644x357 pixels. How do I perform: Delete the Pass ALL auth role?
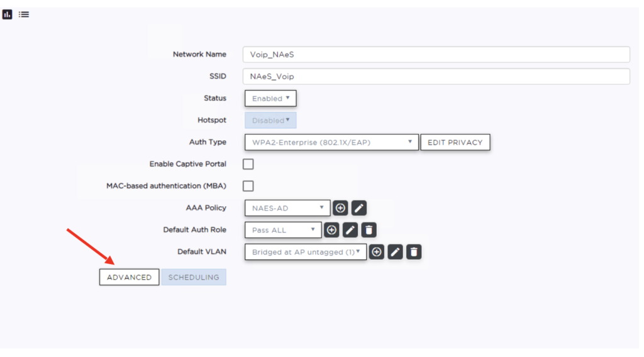click(x=369, y=230)
